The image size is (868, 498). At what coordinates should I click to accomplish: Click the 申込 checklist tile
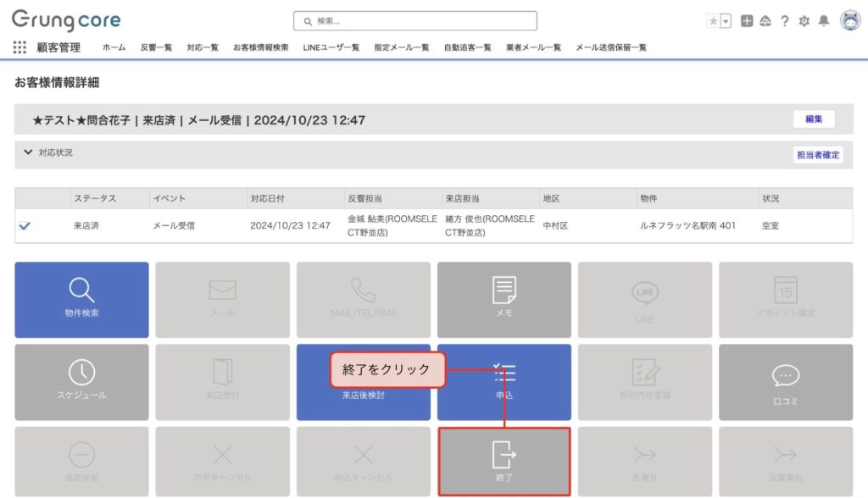504,382
